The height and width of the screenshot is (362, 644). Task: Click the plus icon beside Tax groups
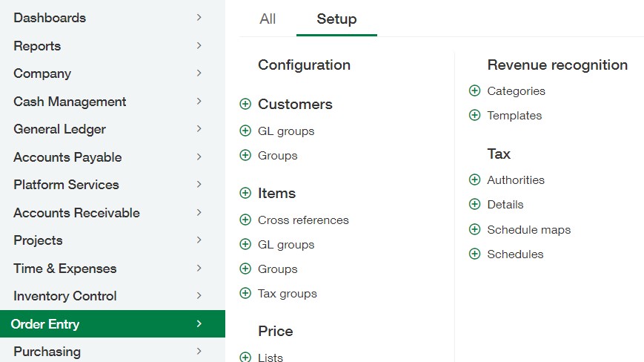(x=245, y=294)
